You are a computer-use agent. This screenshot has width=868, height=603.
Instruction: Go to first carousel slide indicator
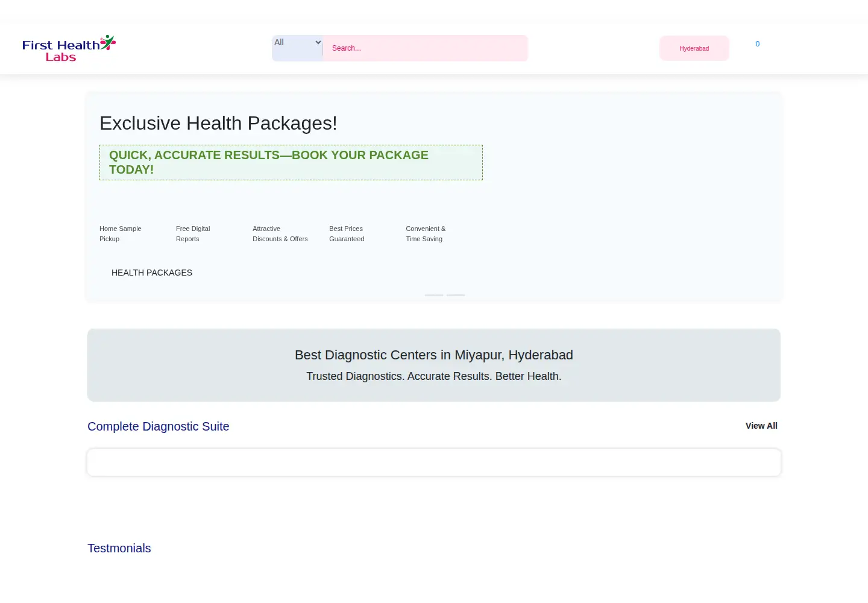pyautogui.click(x=434, y=295)
